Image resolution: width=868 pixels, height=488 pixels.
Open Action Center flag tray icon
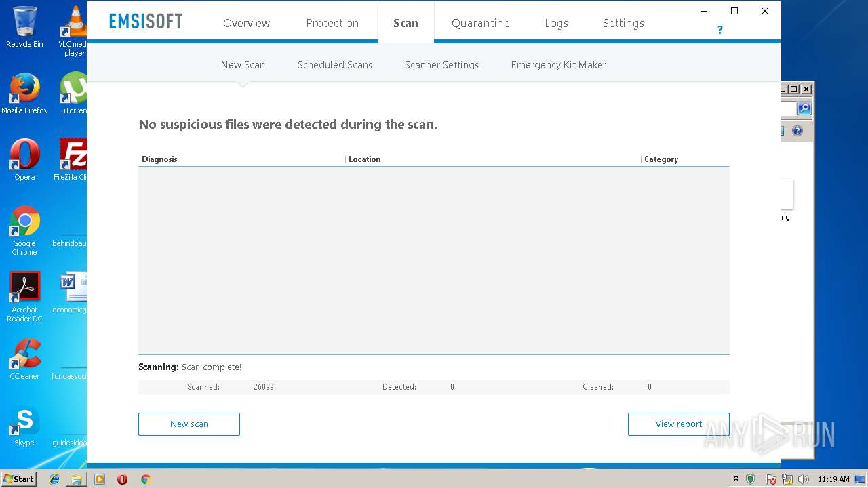(x=771, y=479)
